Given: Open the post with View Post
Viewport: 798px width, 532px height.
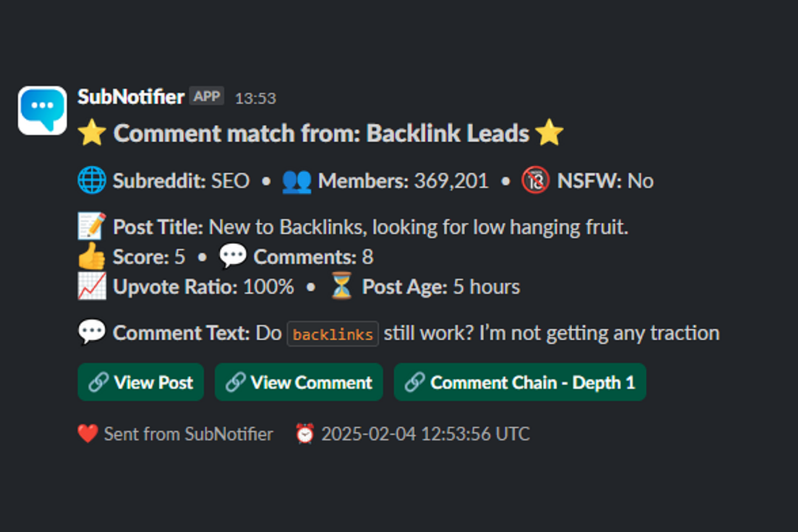Looking at the screenshot, I should click(x=140, y=382).
